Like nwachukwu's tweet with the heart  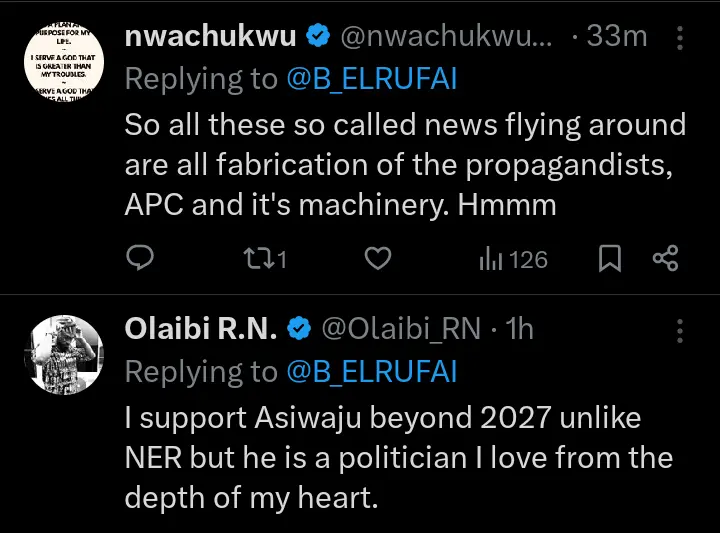tap(376, 260)
